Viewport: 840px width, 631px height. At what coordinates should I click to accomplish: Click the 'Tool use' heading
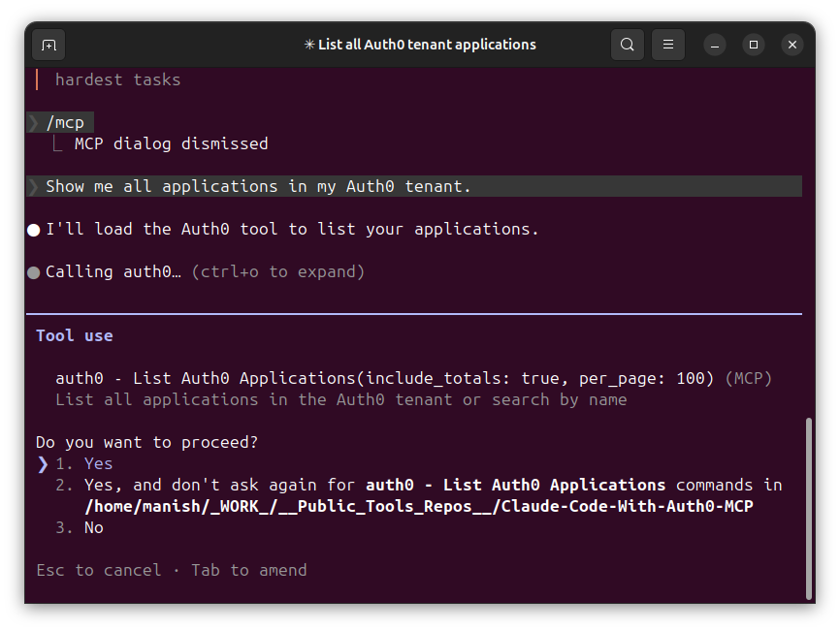pos(75,335)
